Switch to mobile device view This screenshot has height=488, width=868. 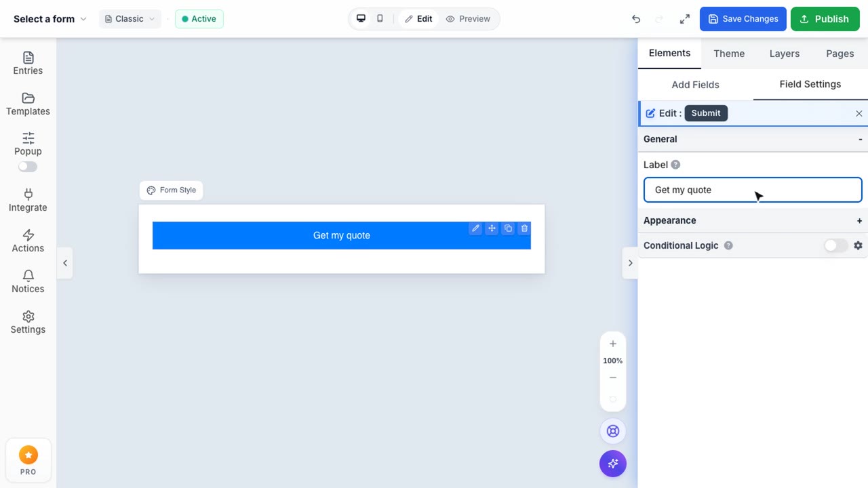click(x=380, y=19)
